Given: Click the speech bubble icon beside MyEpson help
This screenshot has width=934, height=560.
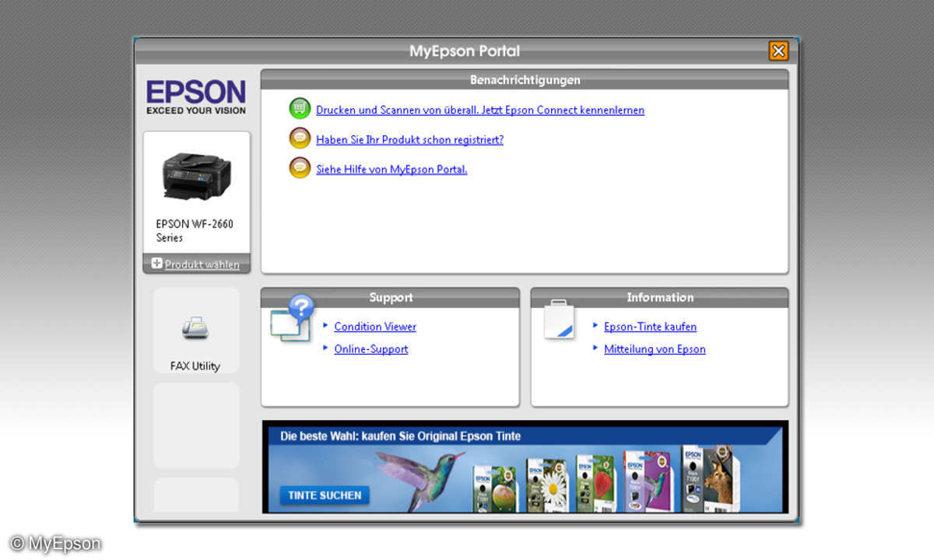Looking at the screenshot, I should (300, 167).
